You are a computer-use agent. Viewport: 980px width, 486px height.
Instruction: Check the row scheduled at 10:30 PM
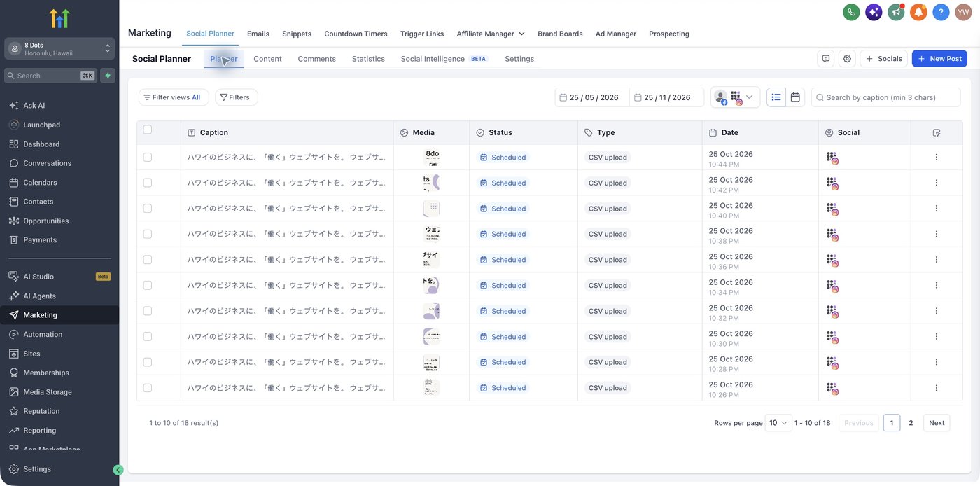tap(147, 336)
